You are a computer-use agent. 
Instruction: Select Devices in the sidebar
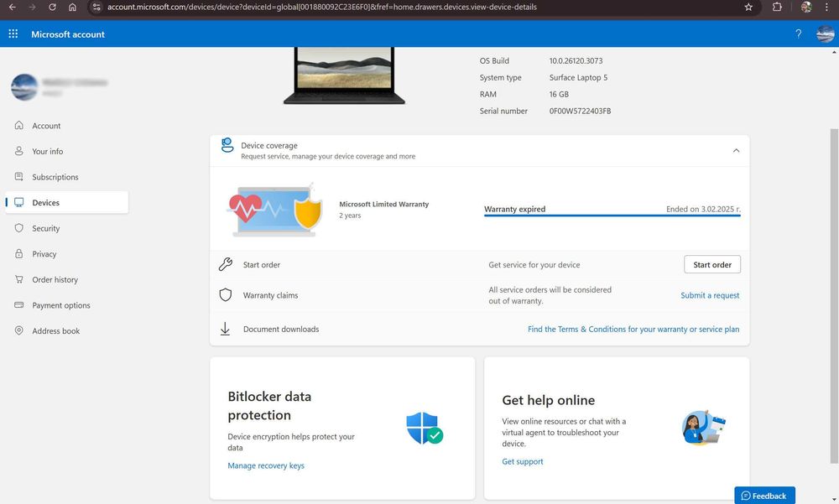67,202
